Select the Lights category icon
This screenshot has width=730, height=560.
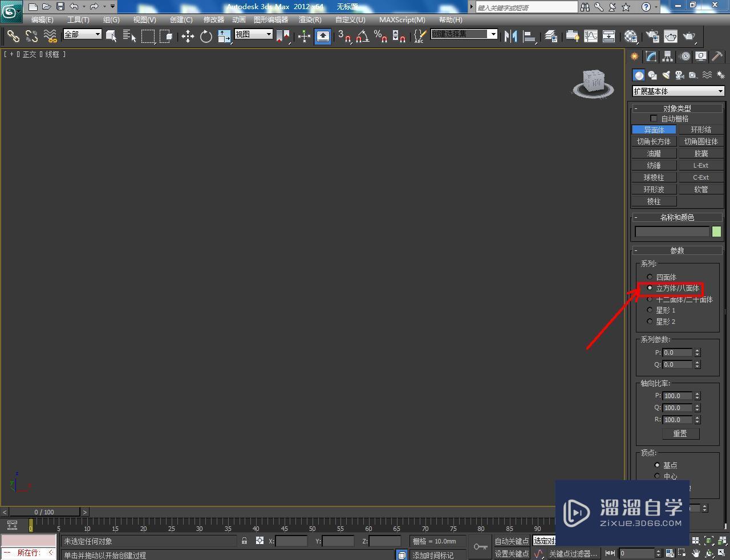point(666,75)
